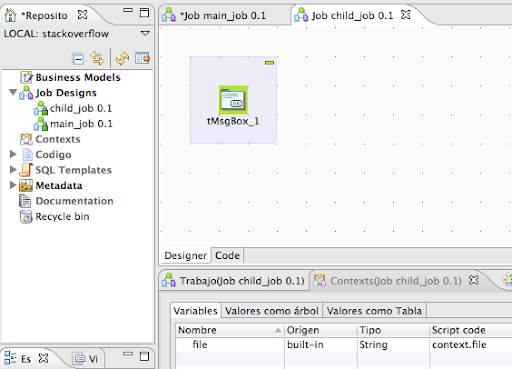Select the Valores como Tabla tab
Screen dimensions: 512x369
click(x=374, y=311)
